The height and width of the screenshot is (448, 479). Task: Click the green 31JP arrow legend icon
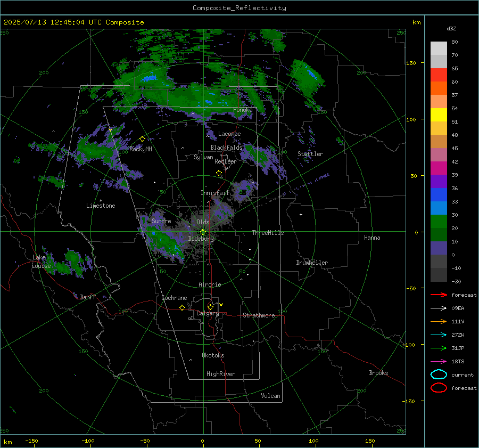pyautogui.click(x=439, y=348)
